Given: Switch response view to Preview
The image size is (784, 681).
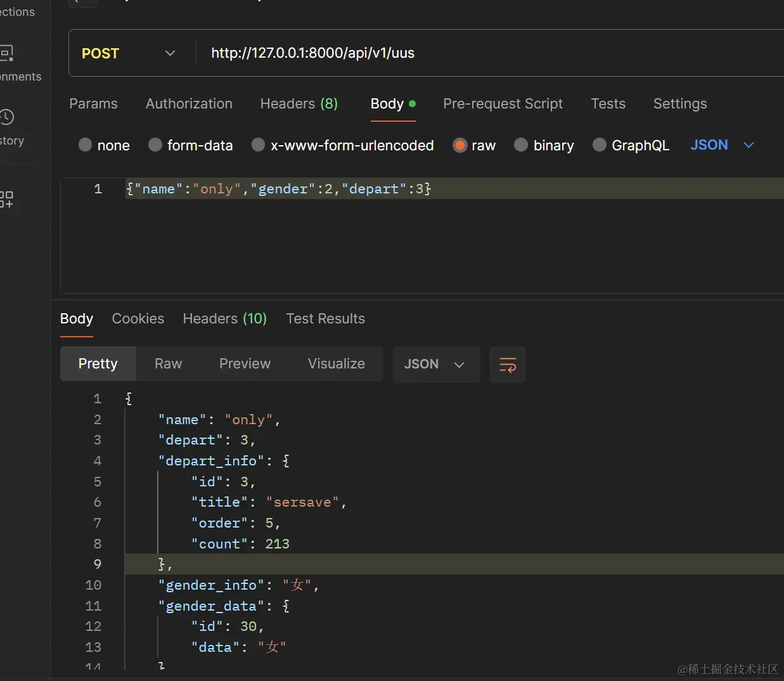Looking at the screenshot, I should pyautogui.click(x=245, y=363).
